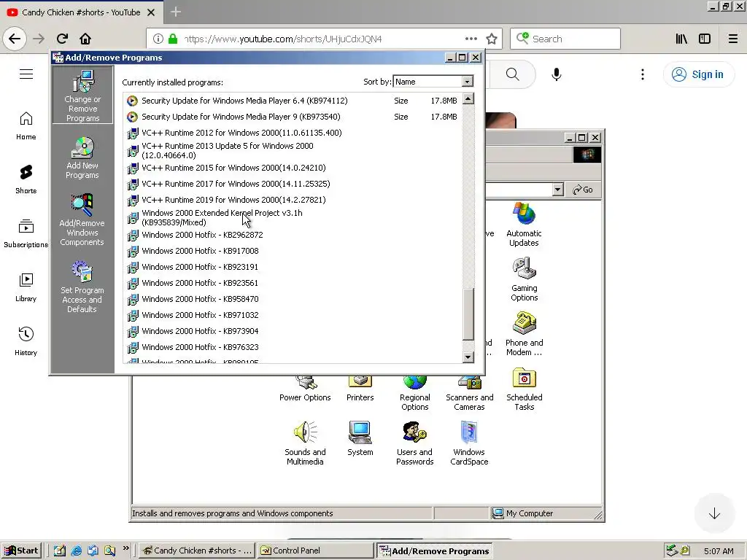Viewport: 747px width, 560px height.
Task: Click in Firefox search field
Action: tap(565, 39)
